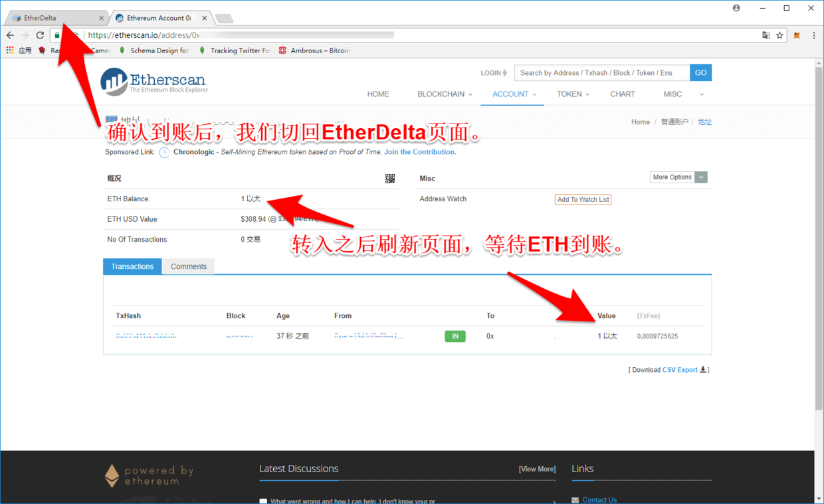Switch to the Comments tab
Image resolution: width=824 pixels, height=504 pixels.
[189, 266]
